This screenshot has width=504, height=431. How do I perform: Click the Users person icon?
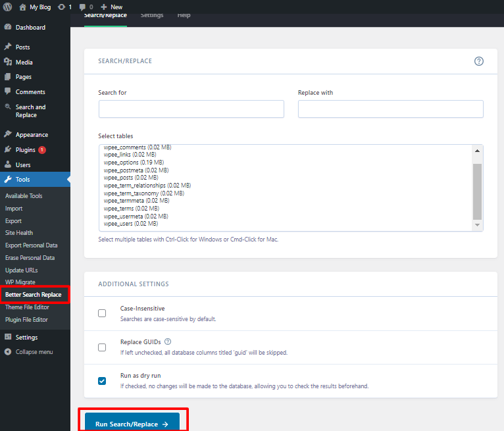click(8, 165)
